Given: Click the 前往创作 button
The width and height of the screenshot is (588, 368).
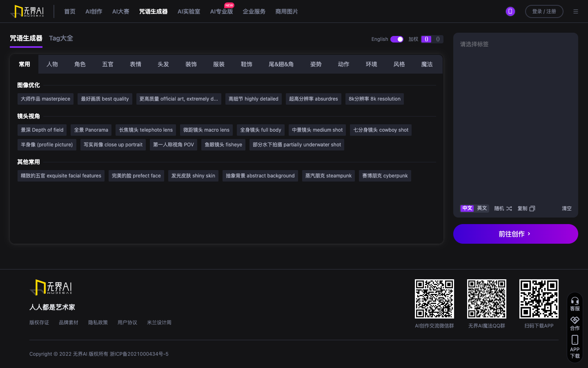Looking at the screenshot, I should (515, 234).
